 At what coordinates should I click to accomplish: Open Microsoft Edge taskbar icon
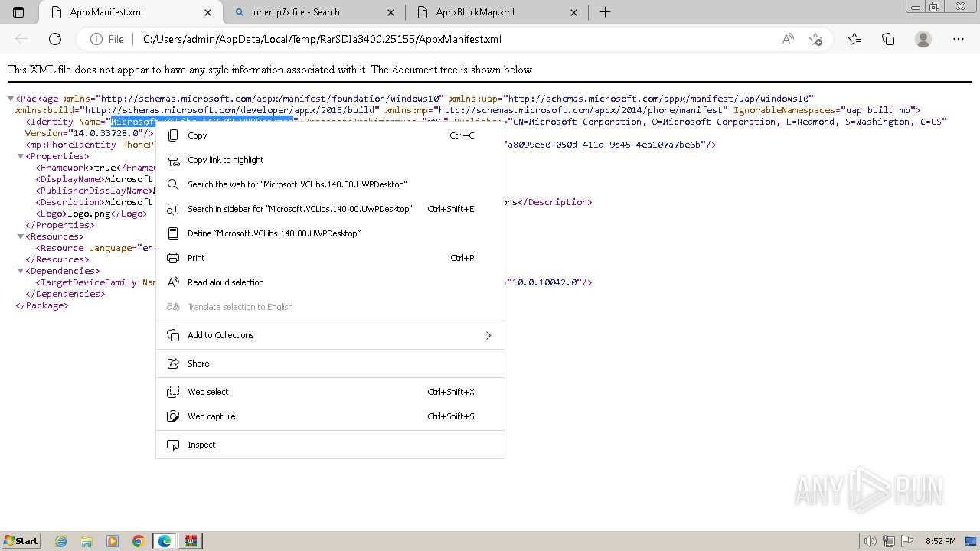[165, 541]
